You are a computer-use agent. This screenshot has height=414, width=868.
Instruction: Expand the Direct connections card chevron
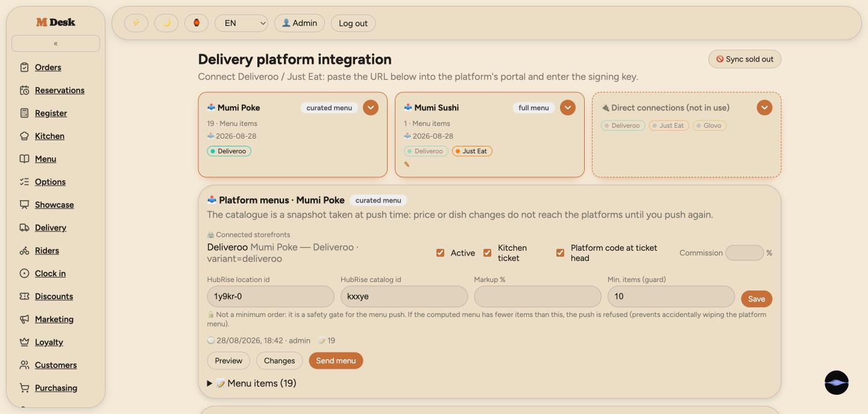click(x=764, y=107)
